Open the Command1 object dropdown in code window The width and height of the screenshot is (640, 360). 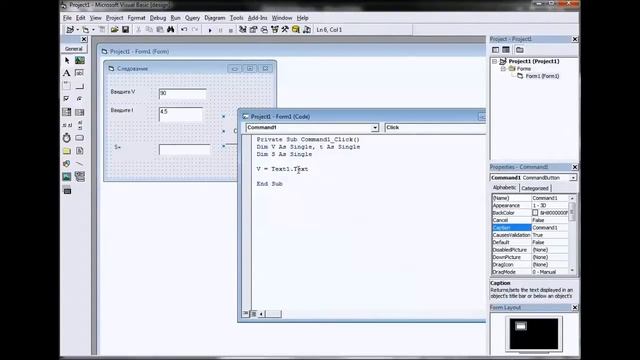pyautogui.click(x=375, y=128)
